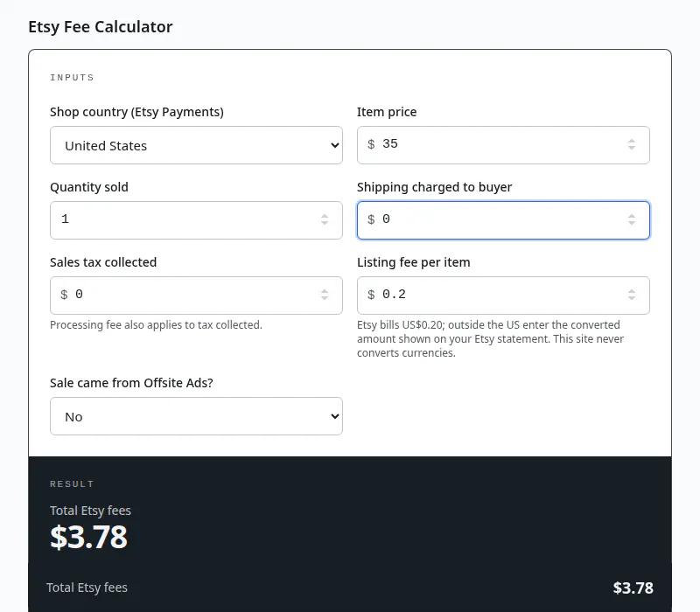Click the Quantity sold spinner arrows
Screen dimensions: 700x612
[325, 219]
